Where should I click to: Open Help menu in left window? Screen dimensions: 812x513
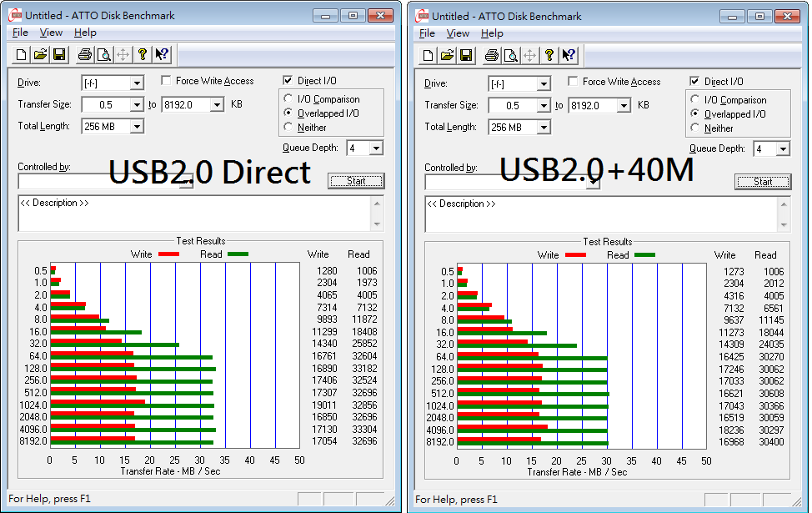coord(85,33)
